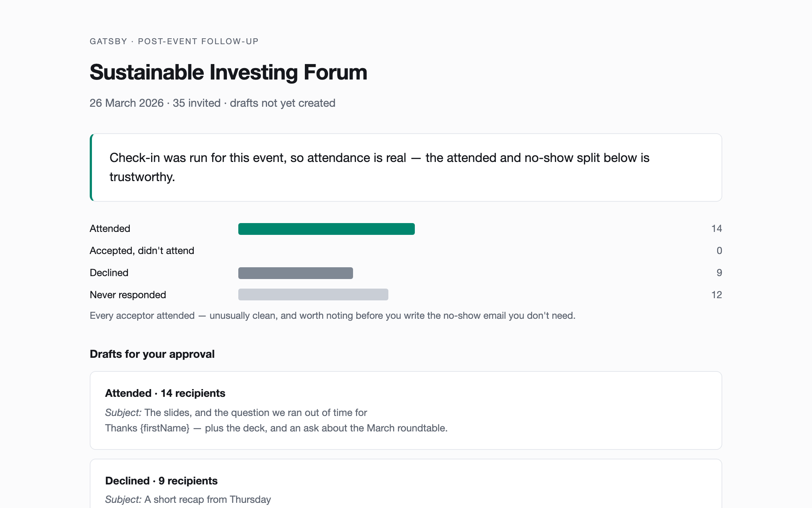Select the Never responded row label

tap(128, 295)
